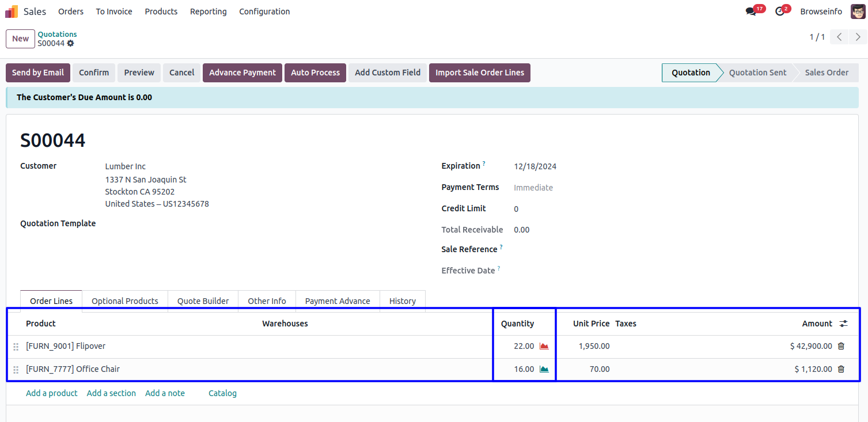The image size is (868, 422).
Task: Delete the Flipover order line
Action: pos(841,346)
